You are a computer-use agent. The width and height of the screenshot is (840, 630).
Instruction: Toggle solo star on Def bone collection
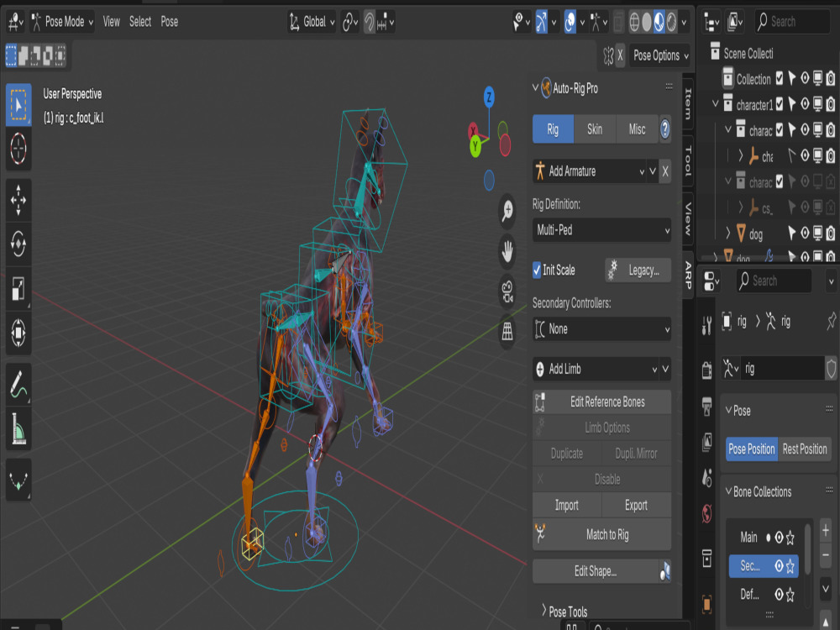pos(790,594)
